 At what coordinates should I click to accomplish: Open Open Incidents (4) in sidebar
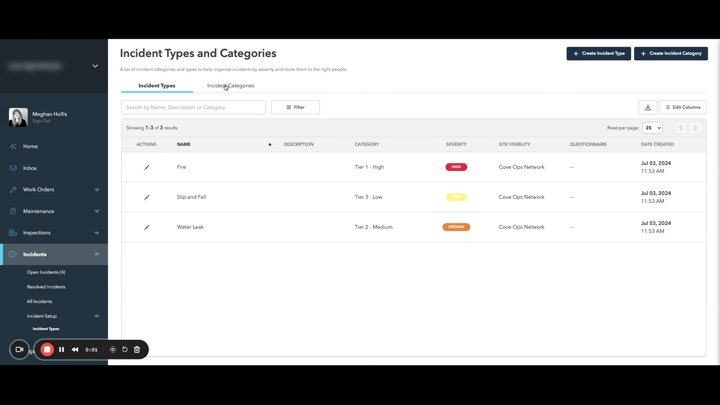(x=46, y=272)
